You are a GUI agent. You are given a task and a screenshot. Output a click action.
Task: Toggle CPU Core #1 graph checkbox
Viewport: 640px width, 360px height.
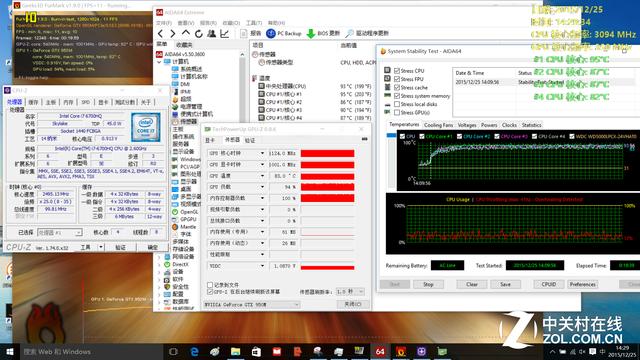(422, 136)
